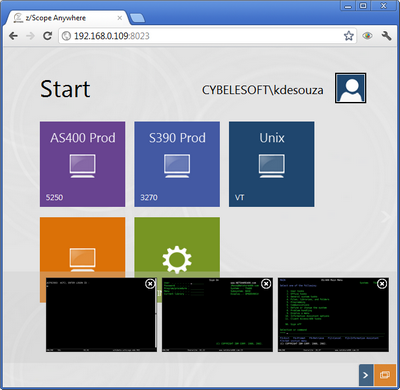Close the z/Scope Anywhere tab
Screen dimensions: 400x390
pos(120,18)
